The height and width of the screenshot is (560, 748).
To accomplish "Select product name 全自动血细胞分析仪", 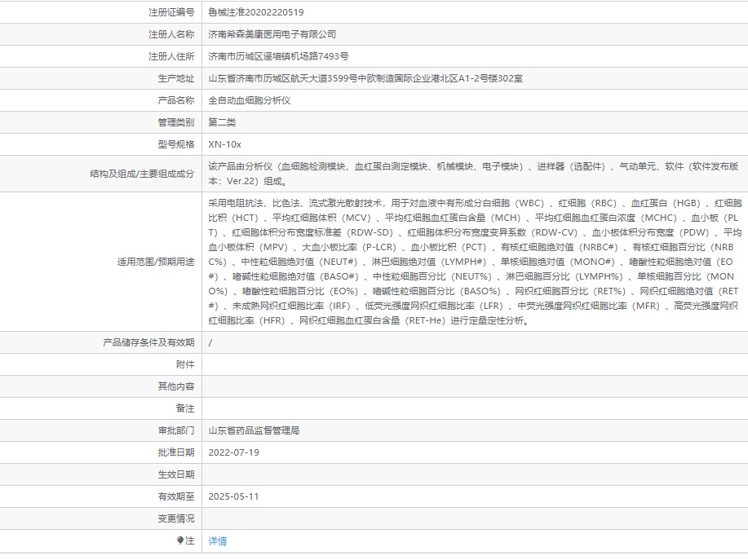I will (249, 100).
